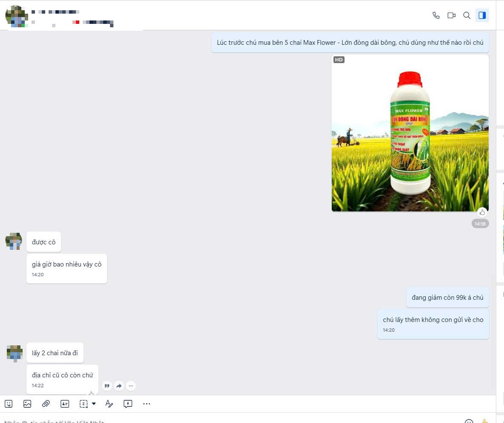Start a video call

pyautogui.click(x=451, y=15)
